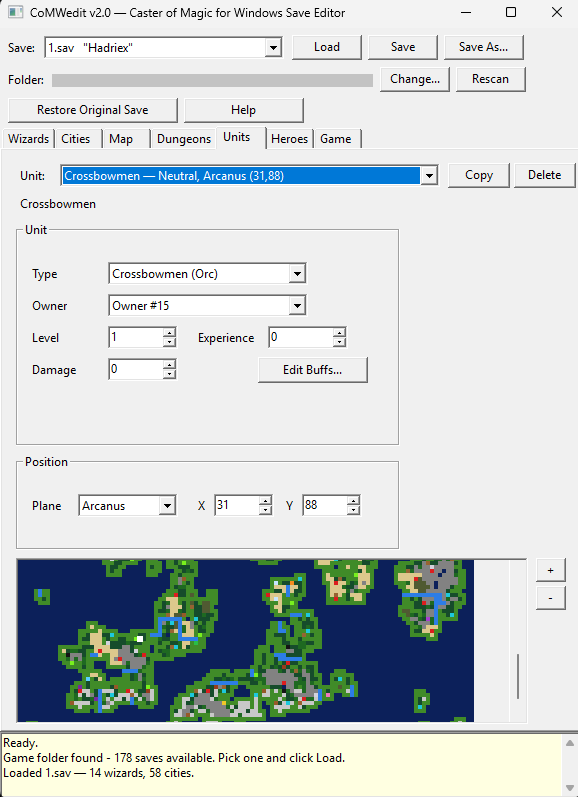The image size is (578, 797).
Task: Expand the Owner #15 dropdown
Action: [297, 306]
